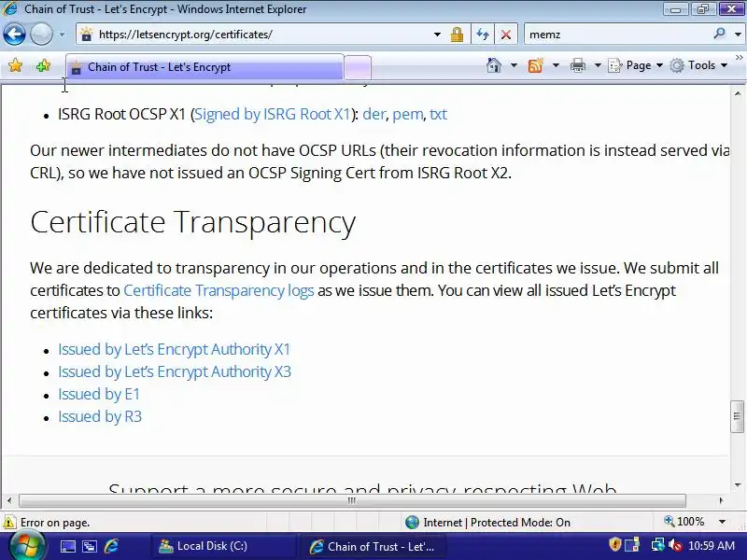Image resolution: width=747 pixels, height=560 pixels.
Task: Click the tray icon beside the shield
Action: point(633,545)
